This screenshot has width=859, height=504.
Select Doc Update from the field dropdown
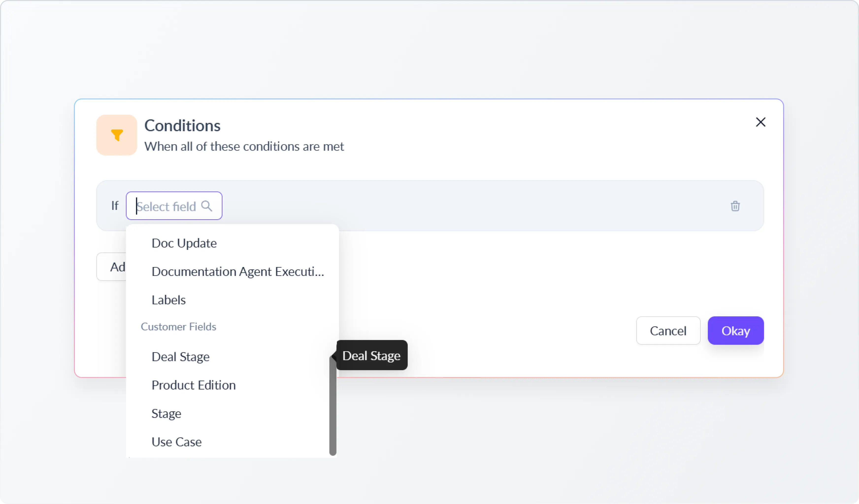(x=184, y=243)
